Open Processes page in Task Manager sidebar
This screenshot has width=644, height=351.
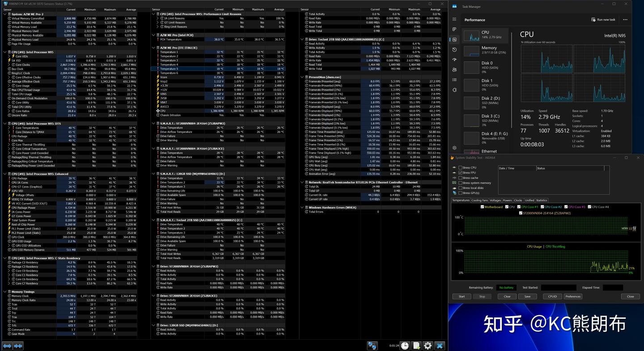click(x=454, y=29)
